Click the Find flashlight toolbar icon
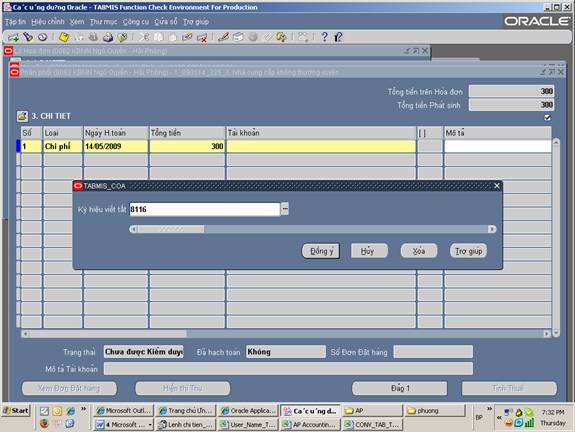This screenshot has height=432, width=575. click(28, 37)
